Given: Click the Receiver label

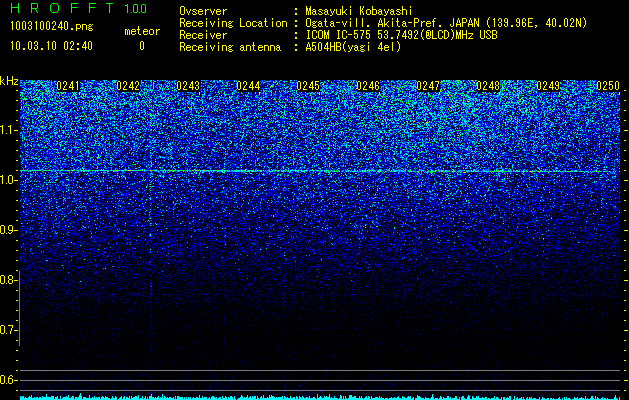Looking at the screenshot, I should tap(203, 35).
